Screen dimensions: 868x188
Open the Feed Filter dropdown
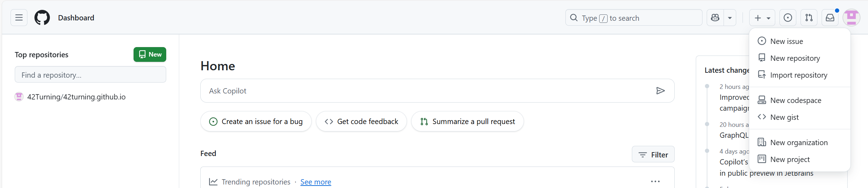(653, 155)
